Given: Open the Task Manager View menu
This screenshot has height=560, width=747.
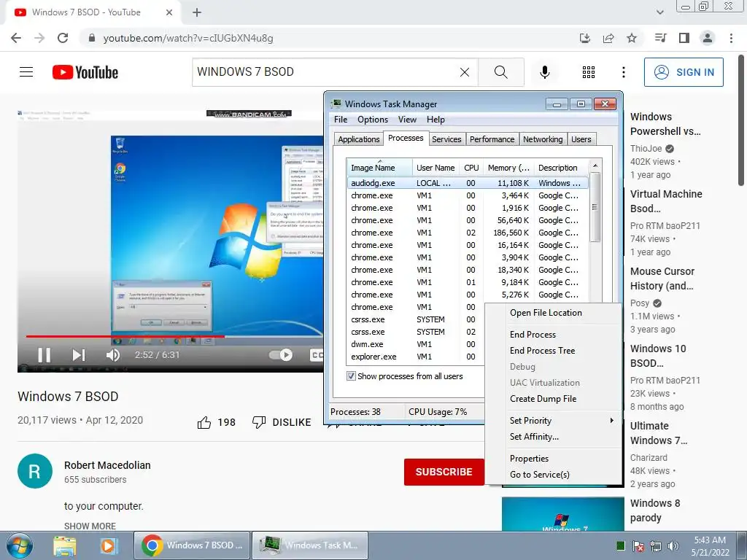Looking at the screenshot, I should point(407,120).
